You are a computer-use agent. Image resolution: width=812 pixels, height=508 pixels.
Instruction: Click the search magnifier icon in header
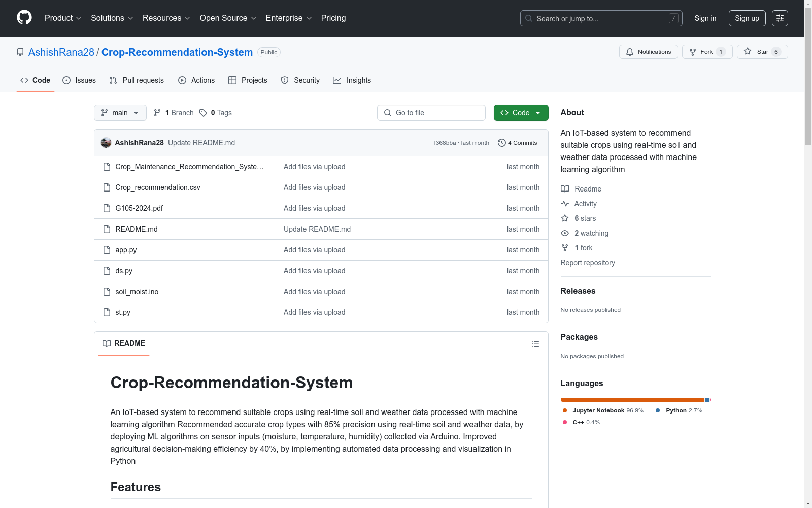point(529,18)
